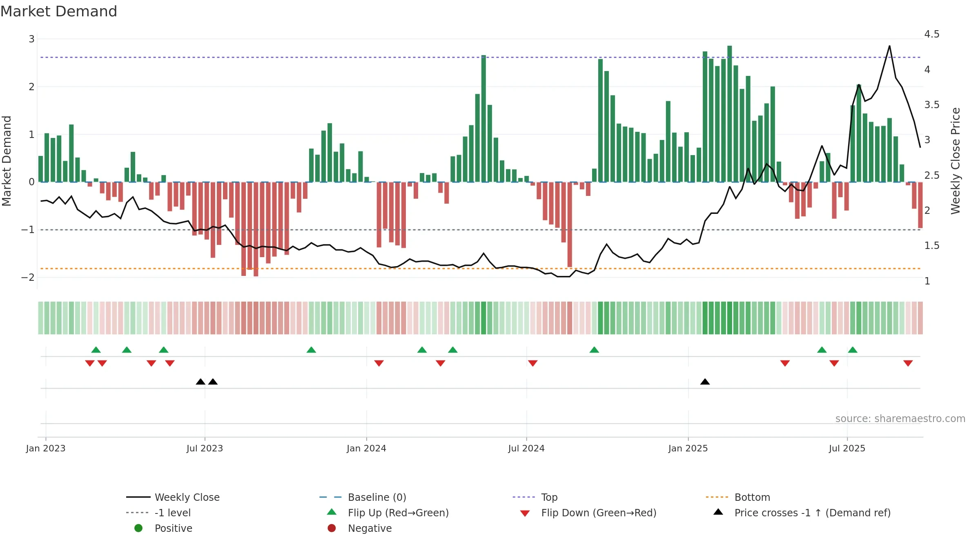Click the Weekly Close line's highest peak
The height and width of the screenshot is (551, 980).
(x=889, y=46)
